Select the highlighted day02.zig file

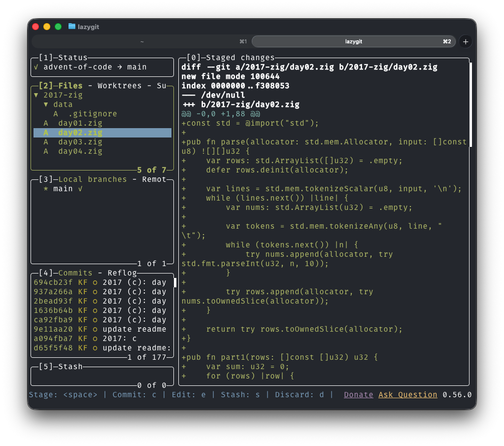pyautogui.click(x=80, y=133)
